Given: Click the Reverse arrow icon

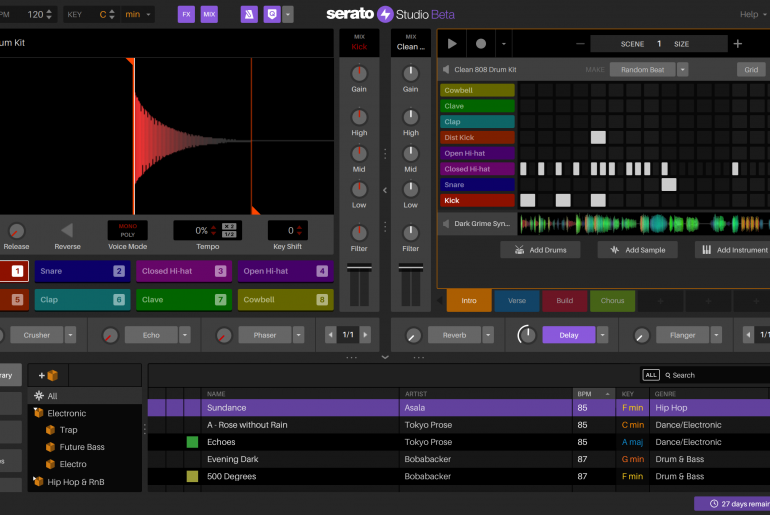Looking at the screenshot, I should pyautogui.click(x=67, y=230).
